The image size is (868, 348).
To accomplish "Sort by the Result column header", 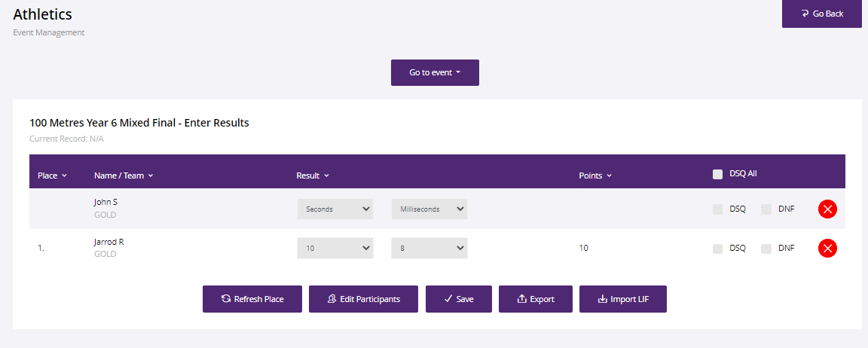I will [x=313, y=176].
